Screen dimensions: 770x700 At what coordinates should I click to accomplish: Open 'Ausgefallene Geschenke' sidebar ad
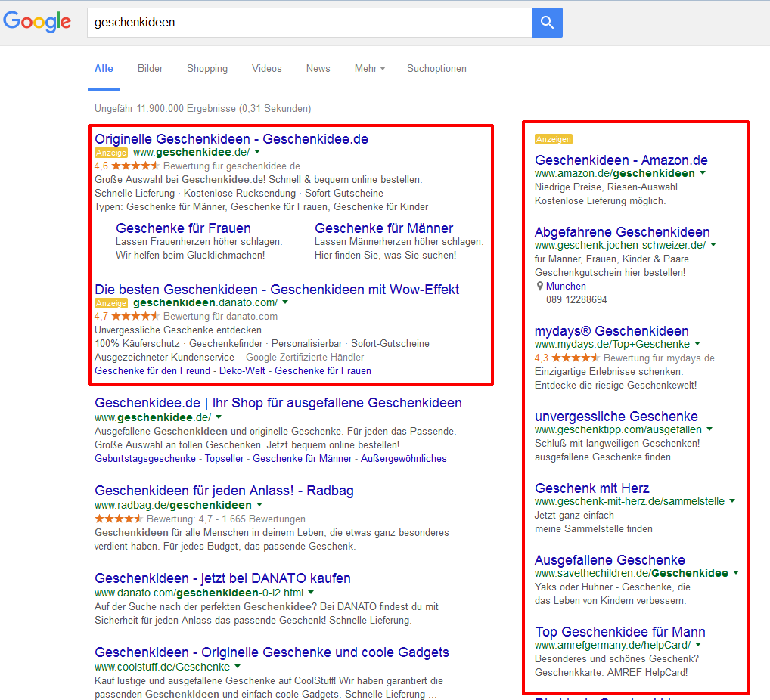coord(610,560)
